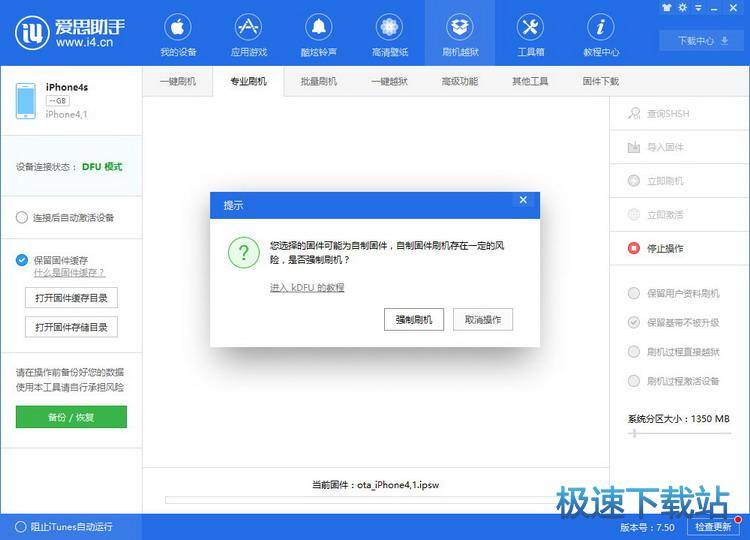750x540 pixels.
Task: Click 打开固件缓存目录 button
Action: [x=71, y=298]
